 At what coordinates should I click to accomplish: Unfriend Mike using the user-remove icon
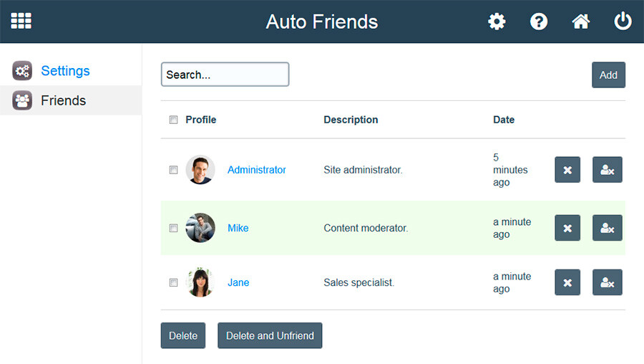point(608,228)
